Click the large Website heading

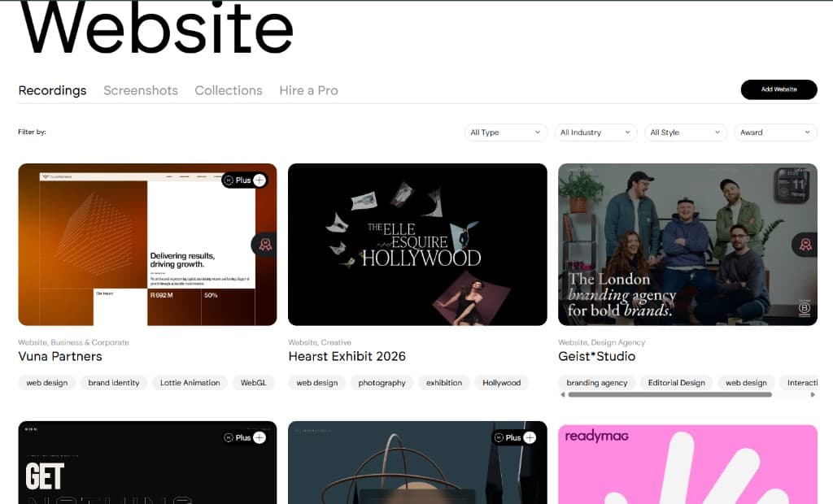click(x=157, y=28)
